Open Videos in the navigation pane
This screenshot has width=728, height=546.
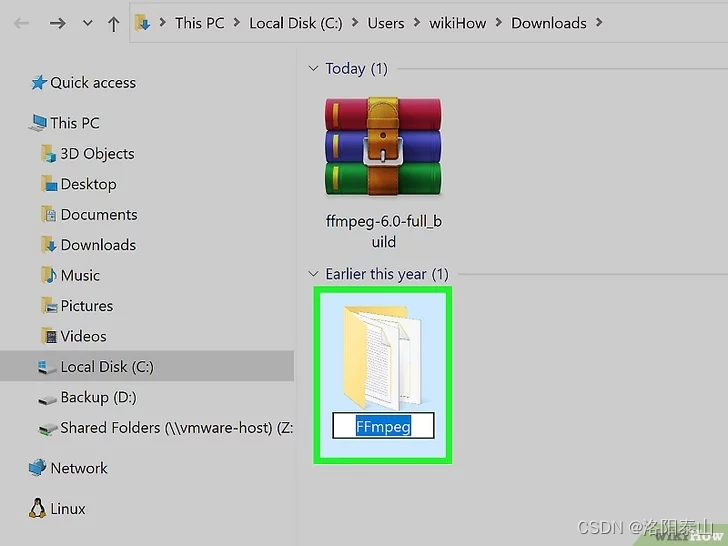pyautogui.click(x=84, y=336)
